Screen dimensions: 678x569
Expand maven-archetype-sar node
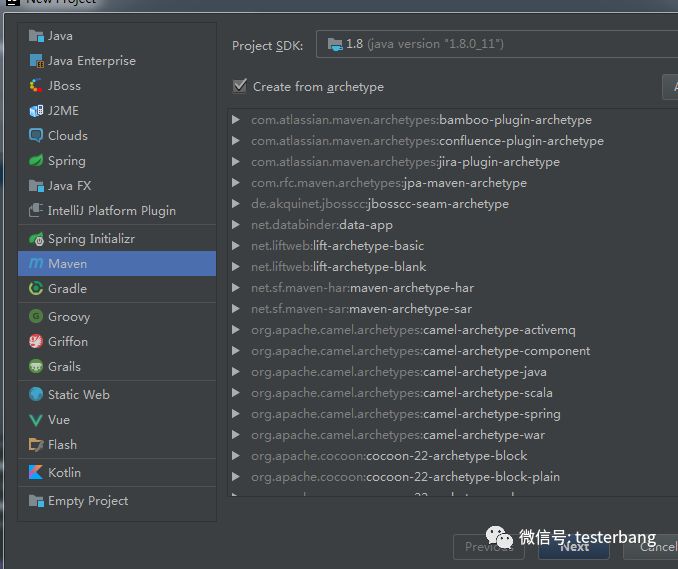point(236,309)
